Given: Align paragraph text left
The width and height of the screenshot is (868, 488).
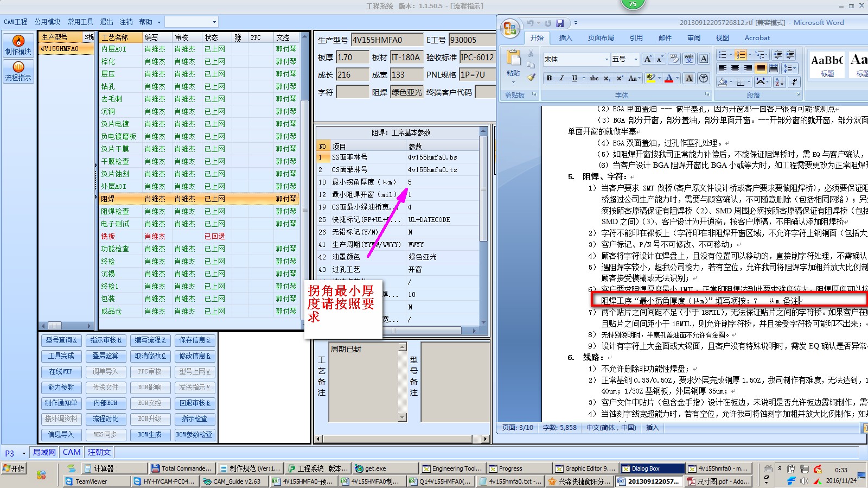Looking at the screenshot, I should coord(723,68).
